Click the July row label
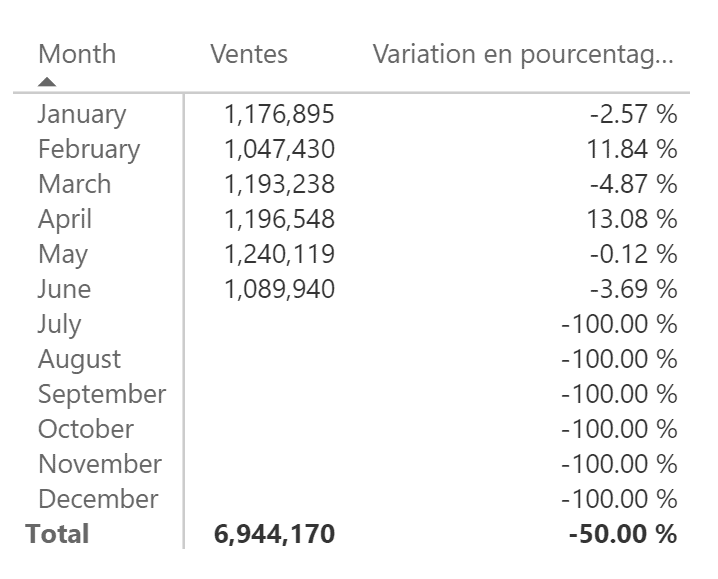 click(x=60, y=324)
